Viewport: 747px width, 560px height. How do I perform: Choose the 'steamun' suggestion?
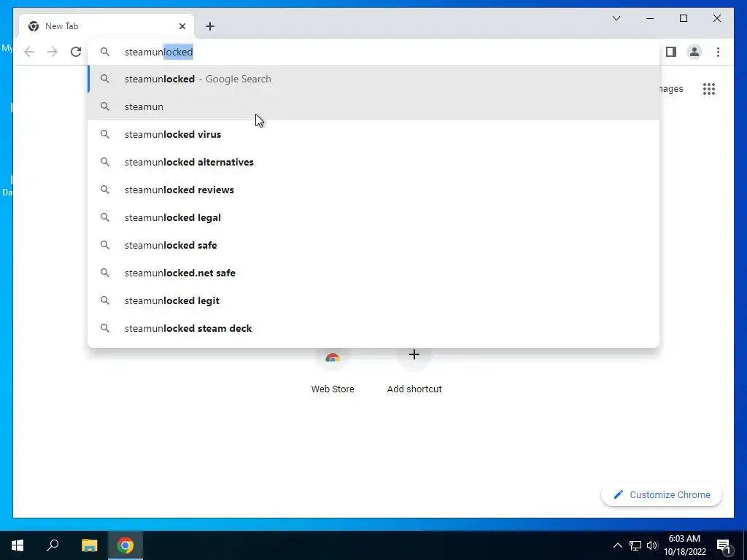(x=374, y=106)
